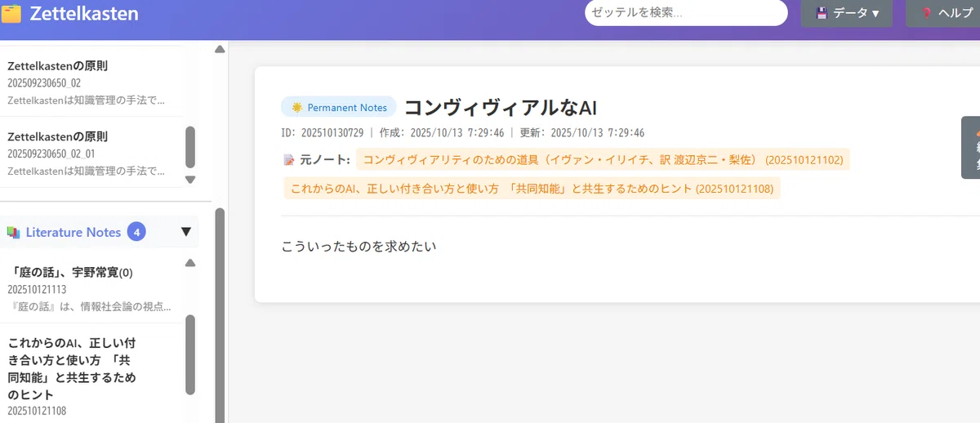Click the sun icon in Permanent Notes badge
This screenshot has width=980, height=423.
[x=296, y=107]
